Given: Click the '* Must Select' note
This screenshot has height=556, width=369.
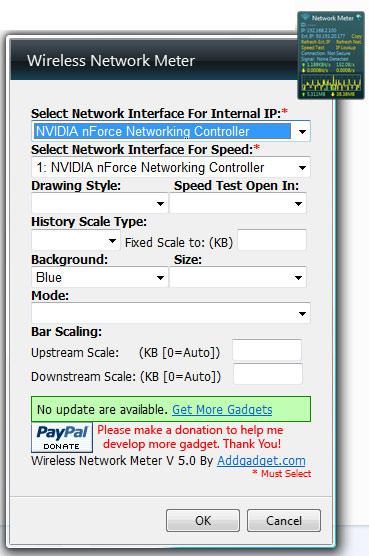Looking at the screenshot, I should (281, 473).
